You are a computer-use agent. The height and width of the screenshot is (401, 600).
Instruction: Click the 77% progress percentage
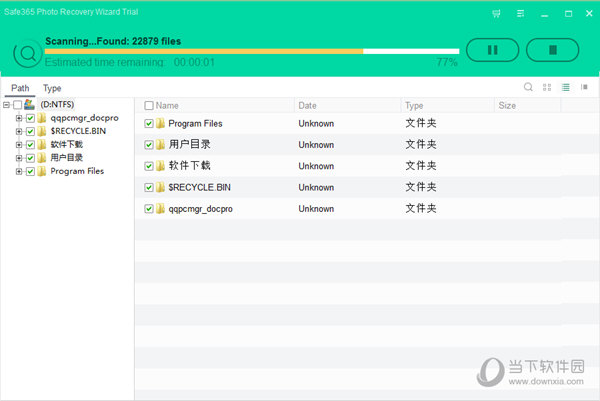[x=447, y=62]
